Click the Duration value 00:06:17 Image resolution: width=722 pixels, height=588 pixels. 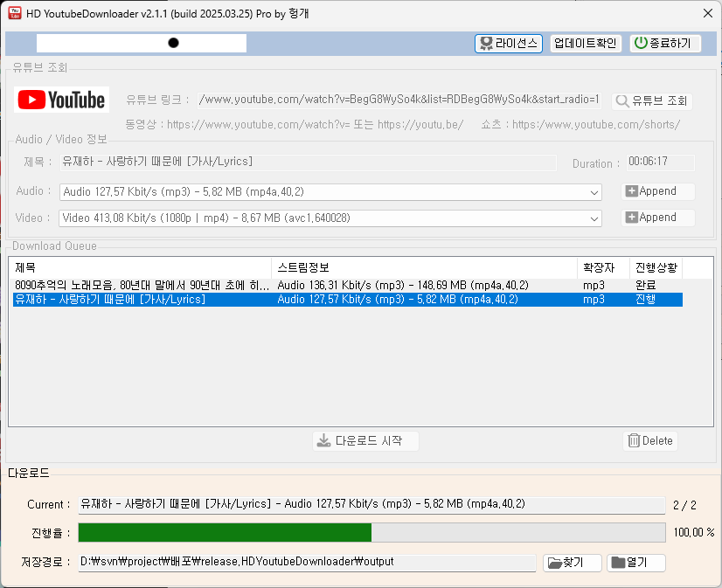coord(660,162)
